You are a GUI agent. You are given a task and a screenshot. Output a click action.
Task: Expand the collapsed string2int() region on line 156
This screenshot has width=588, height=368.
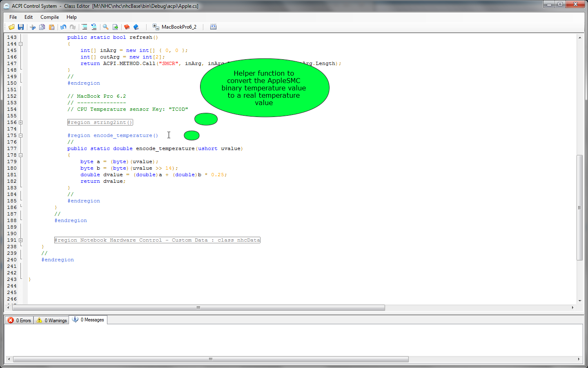20,122
